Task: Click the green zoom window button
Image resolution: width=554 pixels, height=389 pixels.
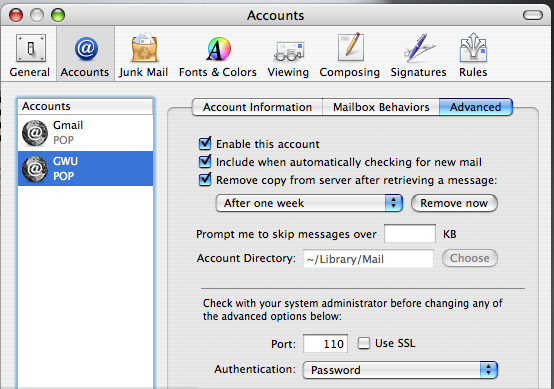Action: coord(58,15)
